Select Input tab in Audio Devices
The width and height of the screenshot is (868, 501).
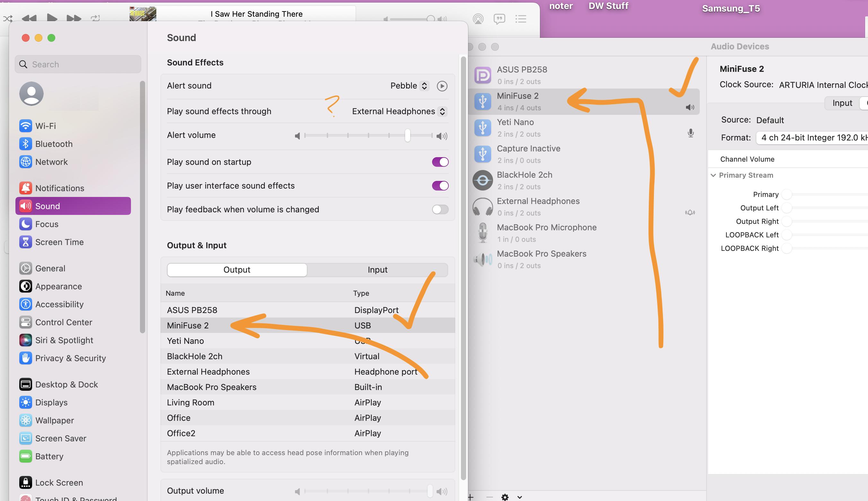click(x=842, y=103)
